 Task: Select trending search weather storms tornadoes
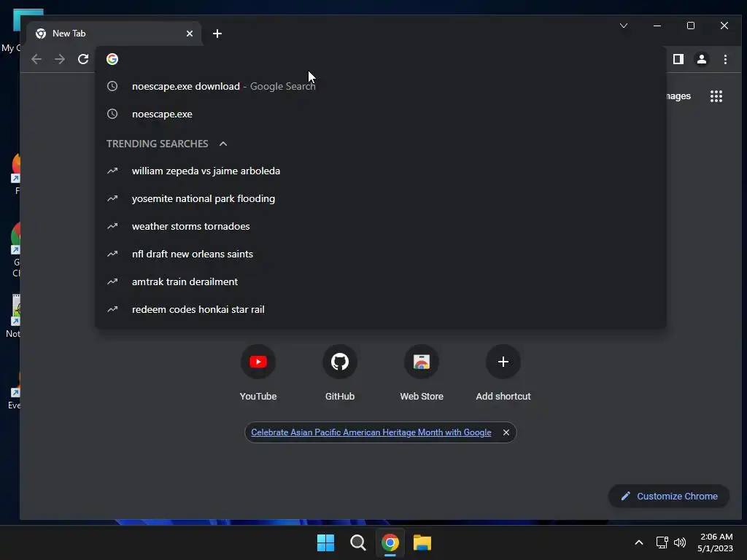(380, 226)
